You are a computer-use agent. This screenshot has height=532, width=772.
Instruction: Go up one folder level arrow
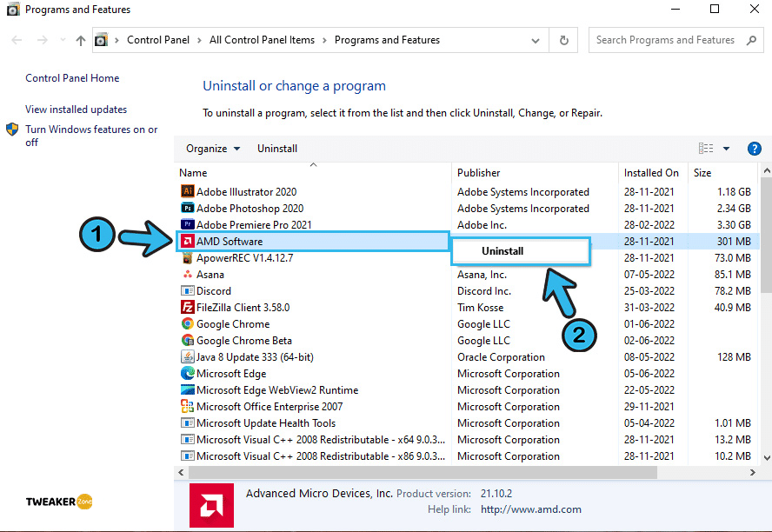(x=81, y=40)
